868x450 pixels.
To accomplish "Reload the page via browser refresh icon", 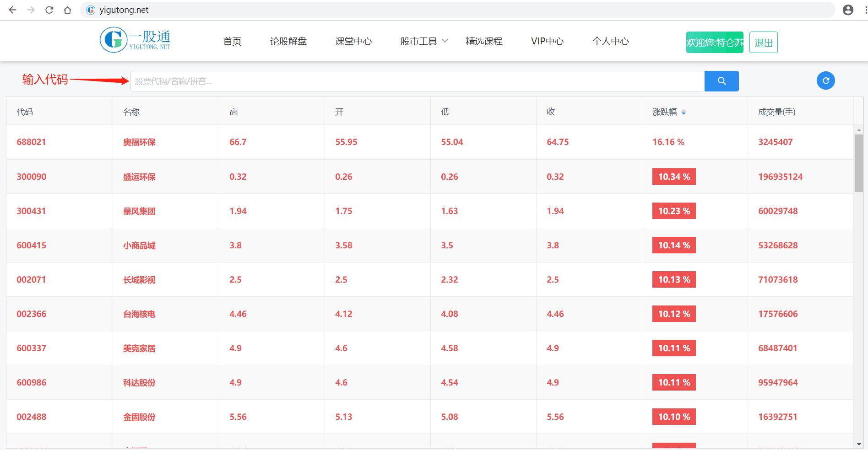I will [x=49, y=10].
